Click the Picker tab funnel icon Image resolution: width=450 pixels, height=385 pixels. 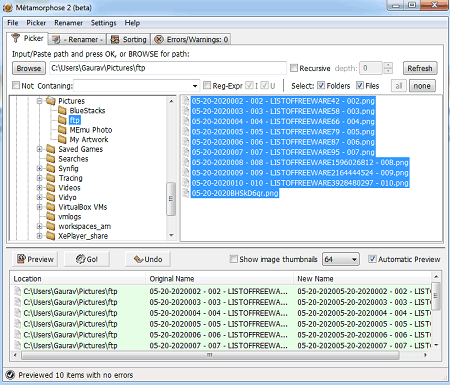(x=16, y=38)
